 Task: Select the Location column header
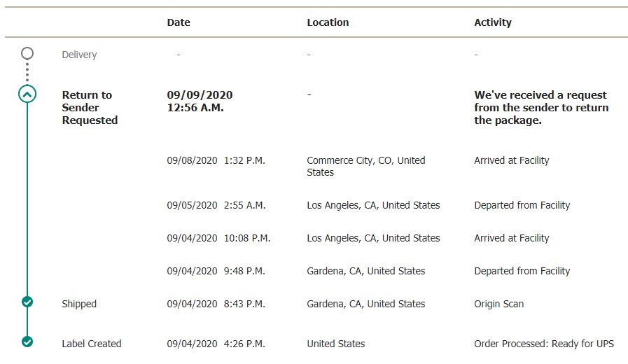click(328, 22)
